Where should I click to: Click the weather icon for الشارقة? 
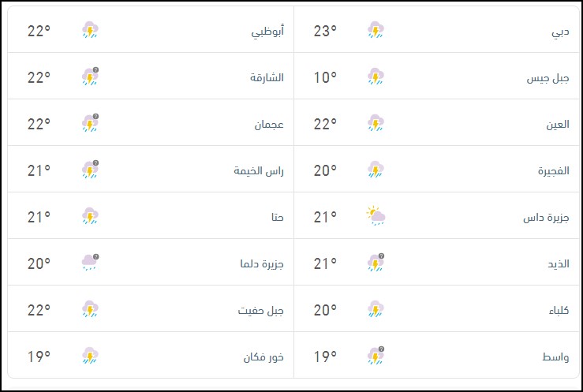(x=91, y=77)
